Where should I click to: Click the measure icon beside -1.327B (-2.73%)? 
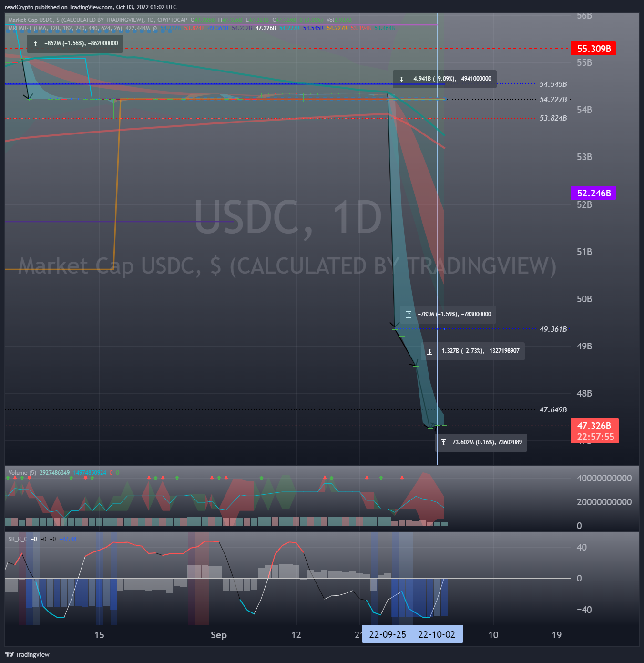[430, 351]
